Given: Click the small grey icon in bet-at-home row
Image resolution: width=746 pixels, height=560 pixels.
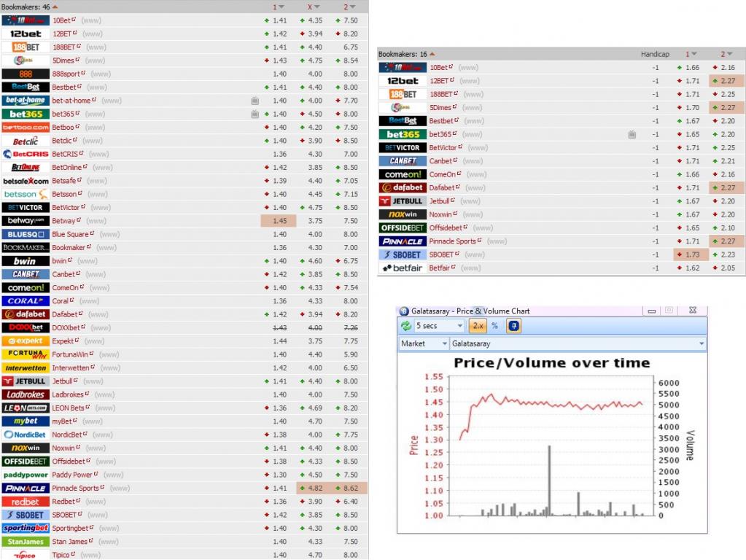Looking at the screenshot, I should point(255,101).
